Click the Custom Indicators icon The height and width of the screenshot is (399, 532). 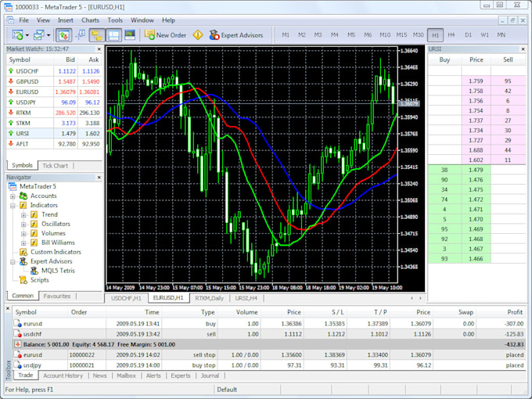23,252
